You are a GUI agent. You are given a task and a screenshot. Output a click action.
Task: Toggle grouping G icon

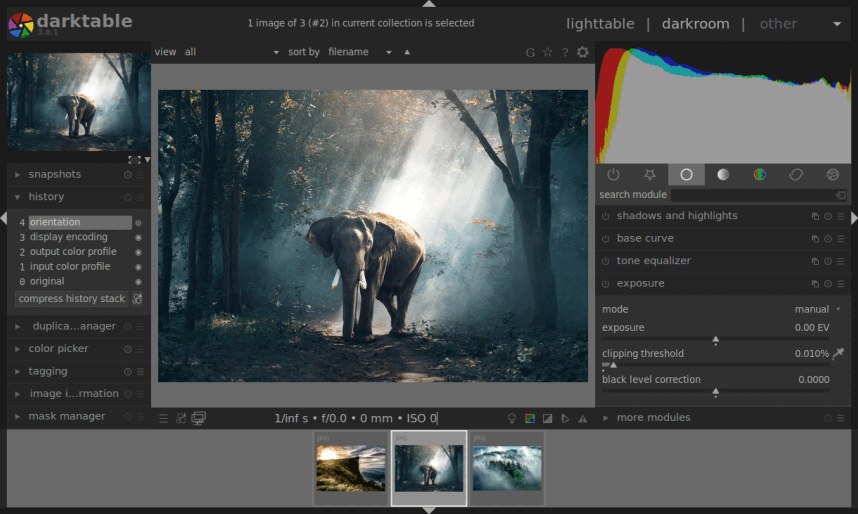530,53
